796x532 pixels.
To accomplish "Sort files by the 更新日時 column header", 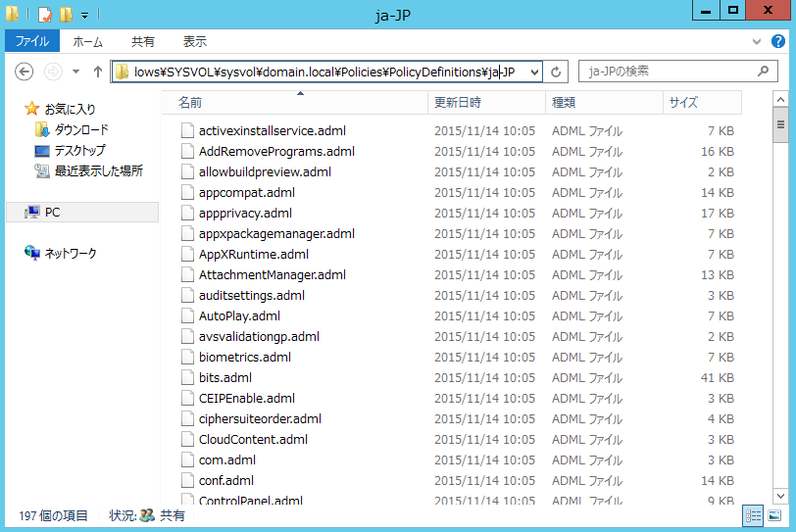I will [458, 102].
